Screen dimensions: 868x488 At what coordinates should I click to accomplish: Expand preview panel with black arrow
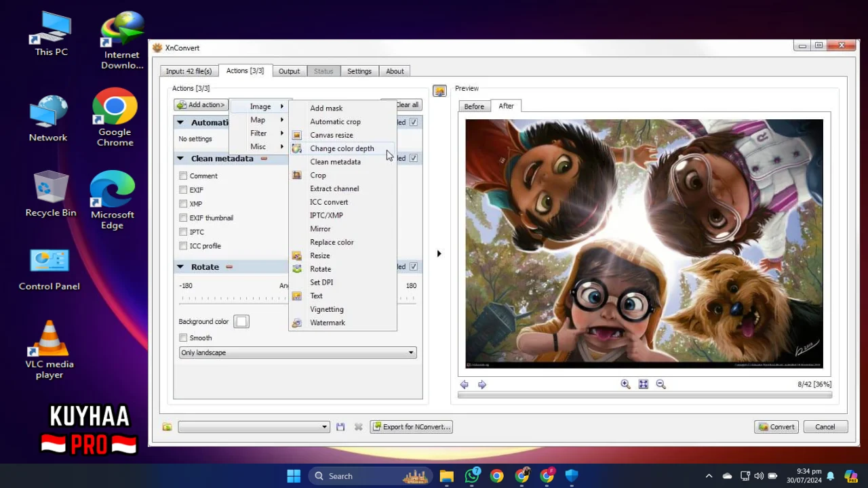(x=439, y=253)
